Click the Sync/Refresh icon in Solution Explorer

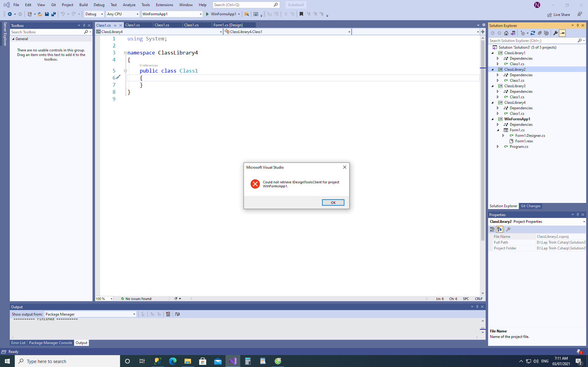point(533,33)
